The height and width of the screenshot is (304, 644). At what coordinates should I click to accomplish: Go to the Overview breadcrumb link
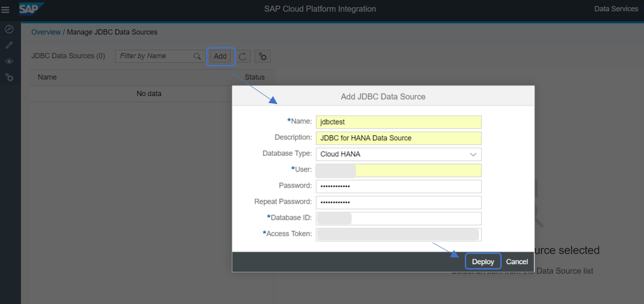[x=46, y=32]
